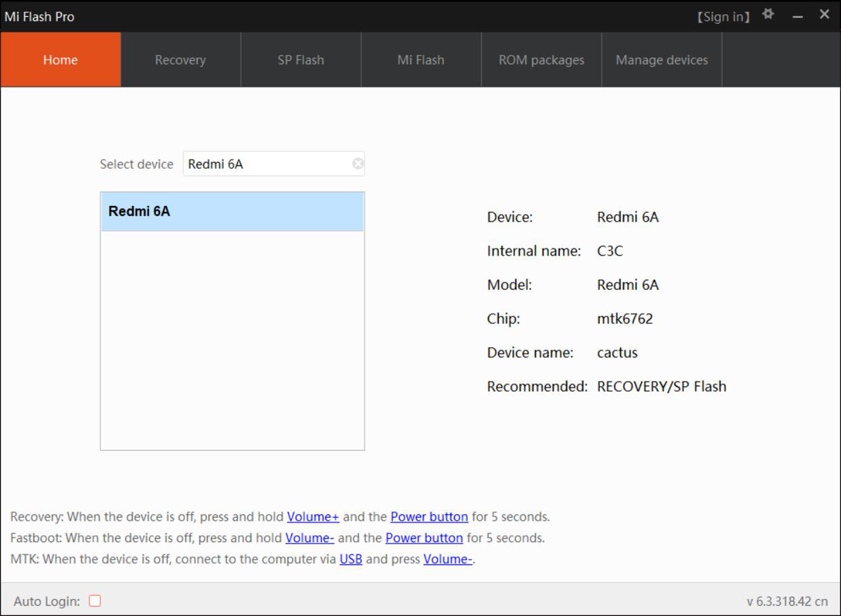Minimize the Mi Flash Pro window
841x616 pixels.
coord(797,17)
